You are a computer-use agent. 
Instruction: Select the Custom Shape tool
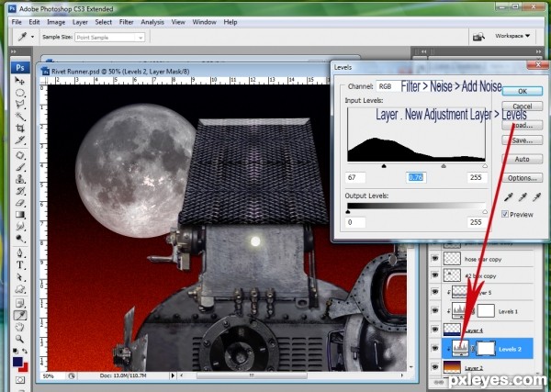click(x=19, y=289)
